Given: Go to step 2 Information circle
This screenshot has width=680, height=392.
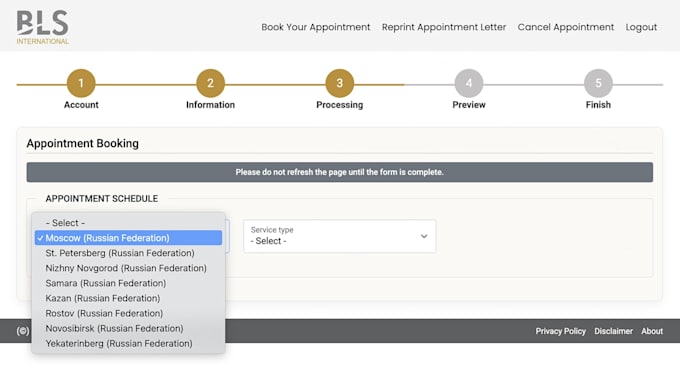Looking at the screenshot, I should [x=210, y=83].
